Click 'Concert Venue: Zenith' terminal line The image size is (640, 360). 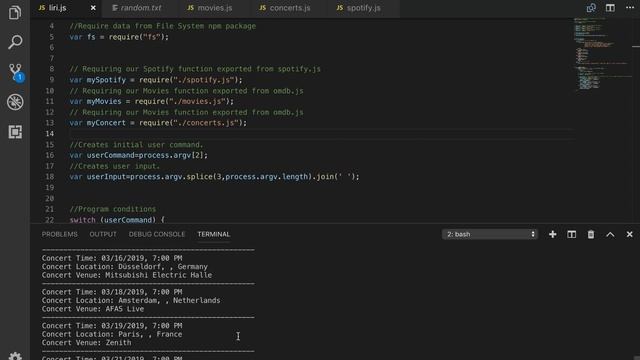tap(87, 343)
